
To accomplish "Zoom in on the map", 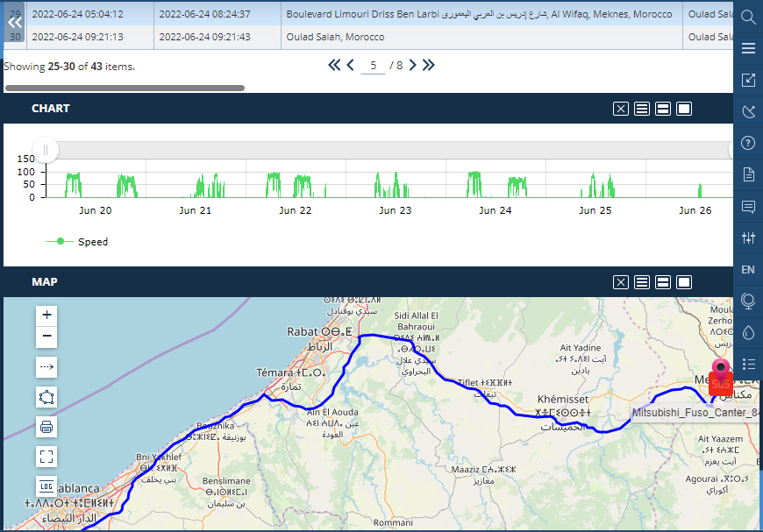I will click(47, 316).
